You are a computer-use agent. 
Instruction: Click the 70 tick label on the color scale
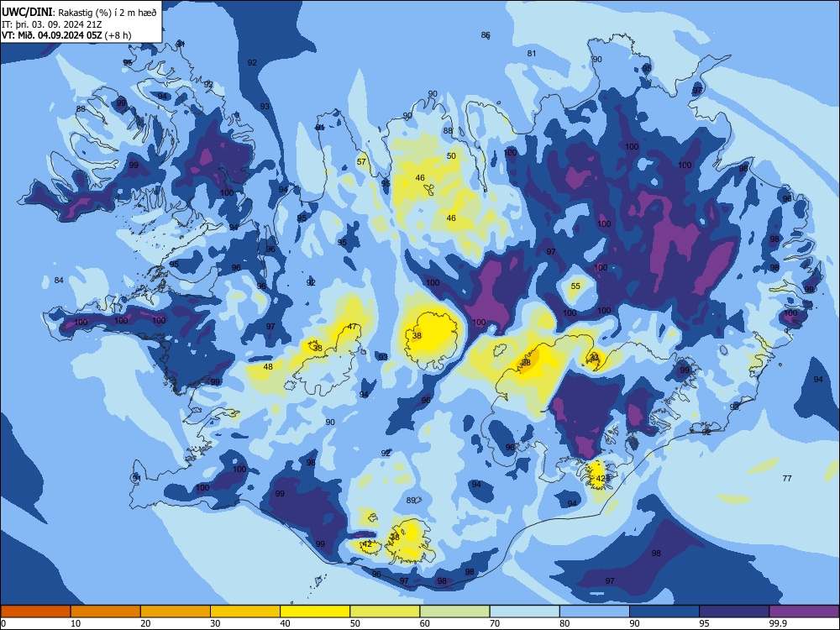(495, 623)
